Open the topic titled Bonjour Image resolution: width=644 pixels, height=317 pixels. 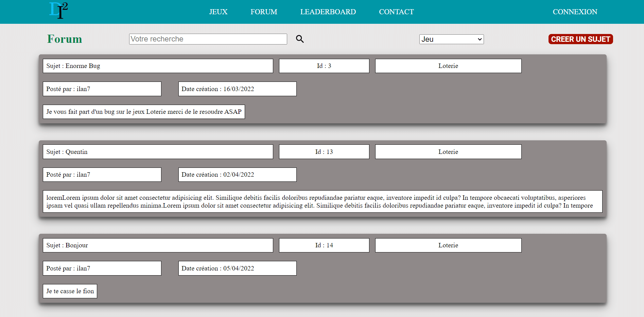pos(158,245)
